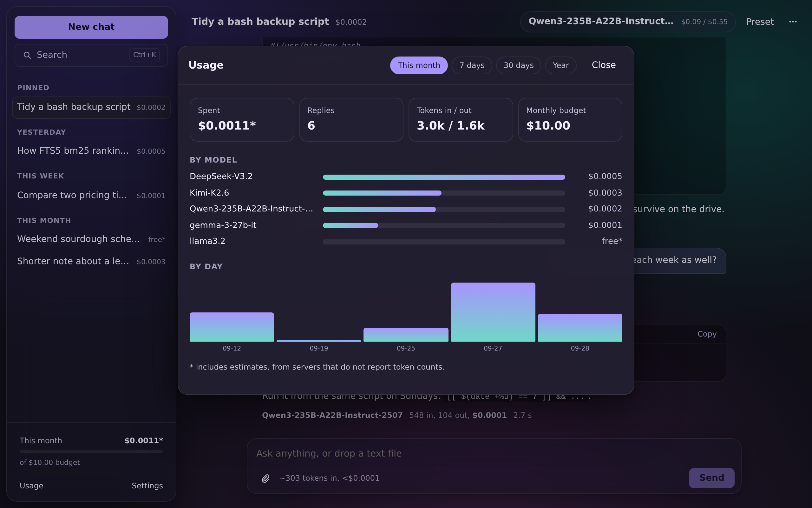The height and width of the screenshot is (508, 812).
Task: Click the gemma-3-27b-it usage bar
Action: 444,225
